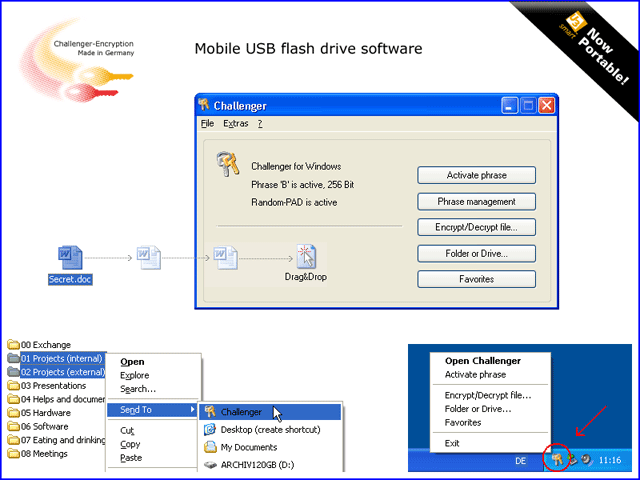The height and width of the screenshot is (480, 640).
Task: Click the Secret.doc file name label
Action: click(x=70, y=280)
